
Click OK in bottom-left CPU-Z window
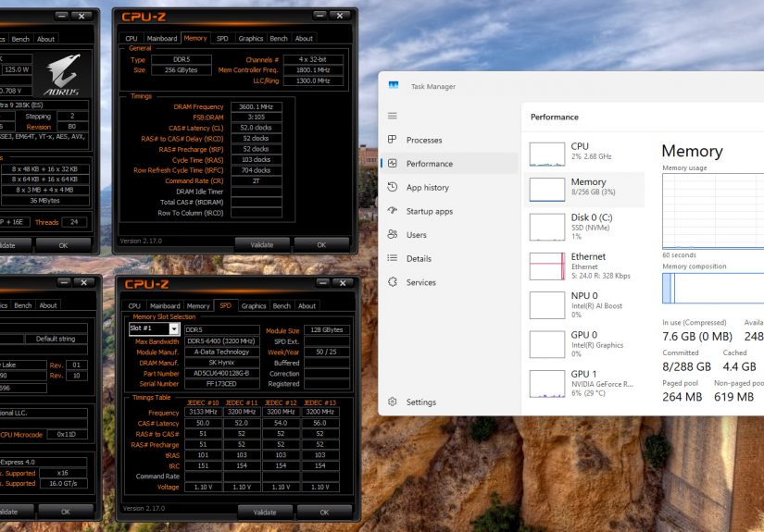[x=66, y=512]
